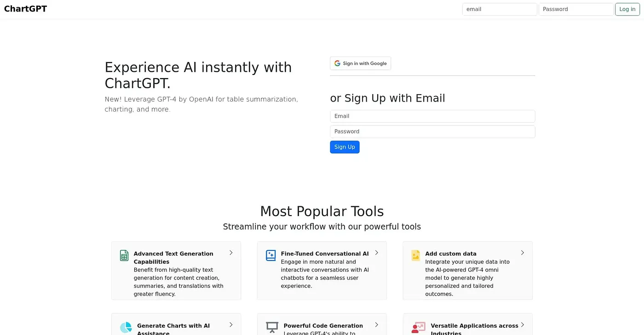Screen dimensions: 644x335
Task: Click 'Streamline your workflow with our powerful tools'
Action: click(322, 227)
